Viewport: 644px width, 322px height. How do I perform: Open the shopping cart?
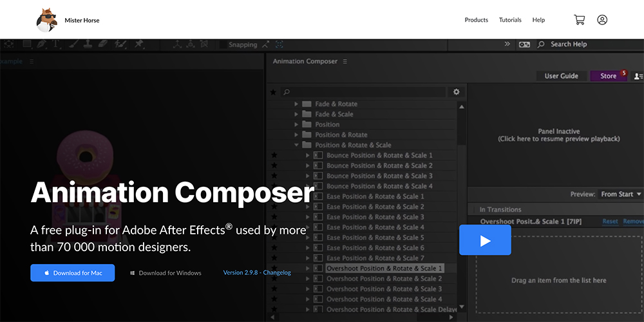pos(579,20)
